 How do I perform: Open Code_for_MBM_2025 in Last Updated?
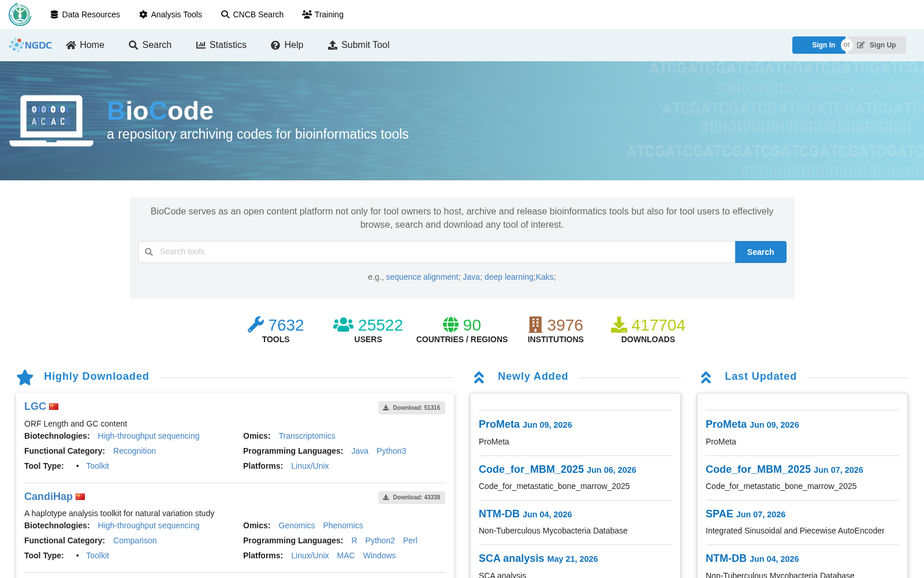point(758,469)
